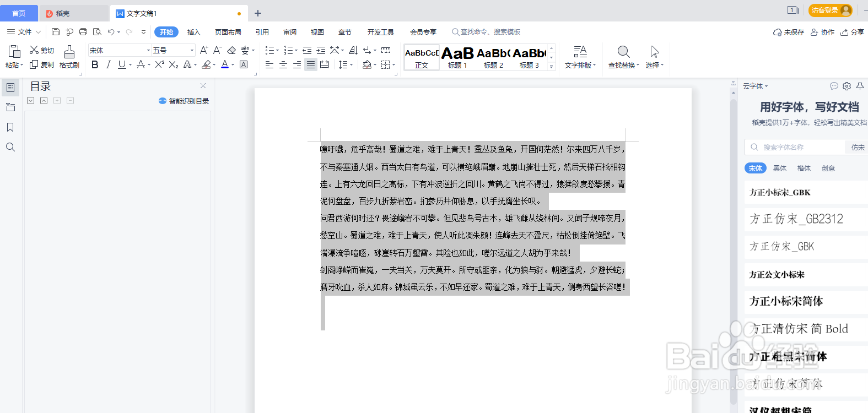The image size is (868, 413).
Task: Click Decrease Indent icon
Action: [307, 50]
